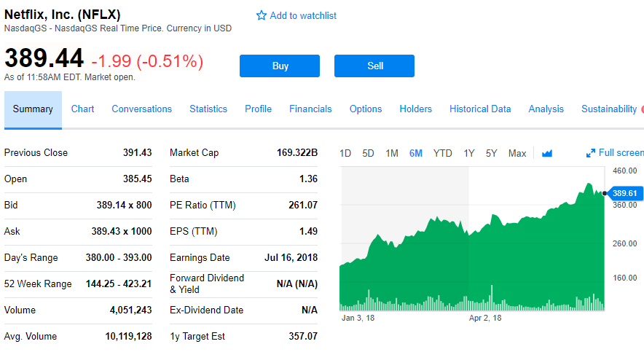This screenshot has height=352, width=644.
Task: Open the Options tab
Action: pos(366,109)
